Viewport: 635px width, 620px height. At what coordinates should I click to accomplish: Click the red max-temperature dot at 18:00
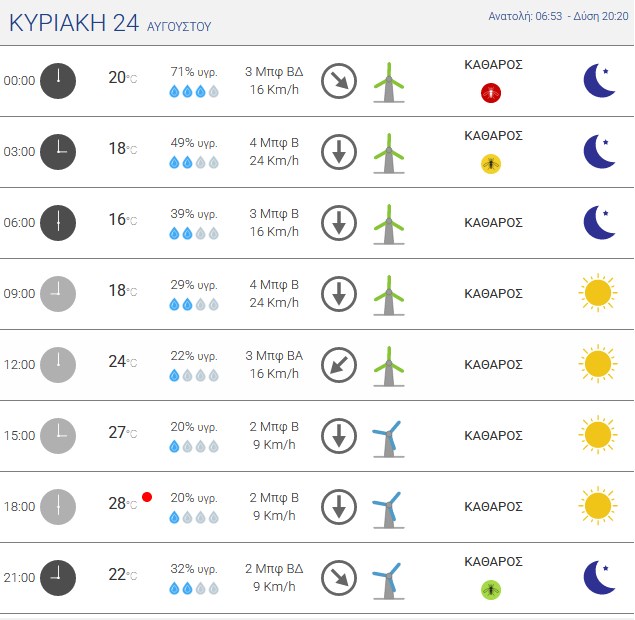(147, 497)
